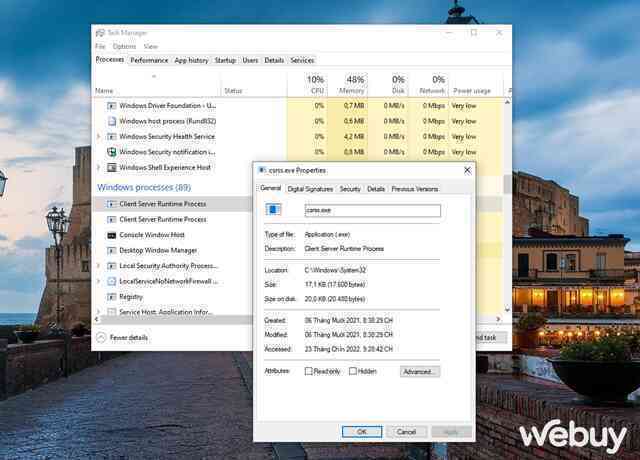640x460 pixels.
Task: Click the Windows processes (89) group header
Action: pos(144,187)
